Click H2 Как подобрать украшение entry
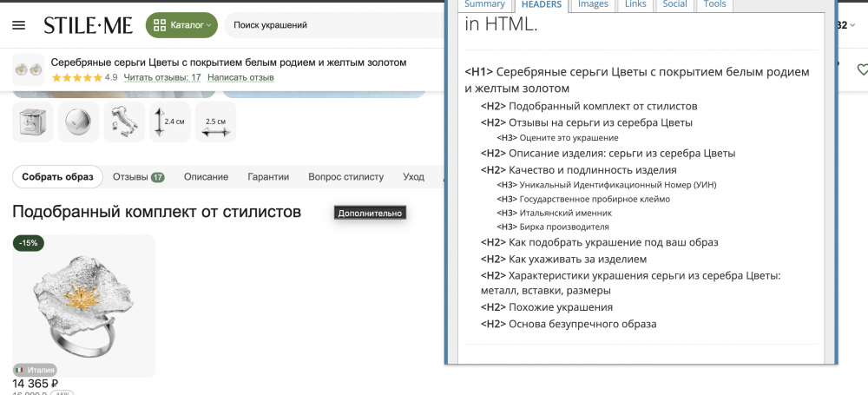 click(600, 242)
